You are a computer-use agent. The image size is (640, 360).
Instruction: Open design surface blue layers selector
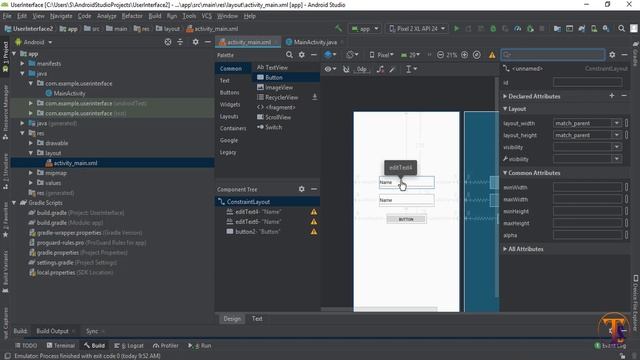(x=330, y=55)
